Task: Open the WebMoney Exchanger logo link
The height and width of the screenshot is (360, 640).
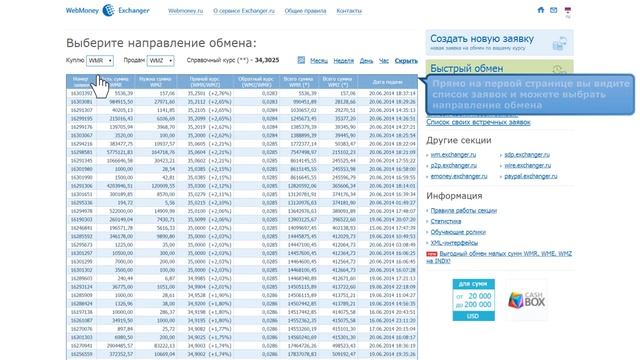Action: [x=108, y=10]
